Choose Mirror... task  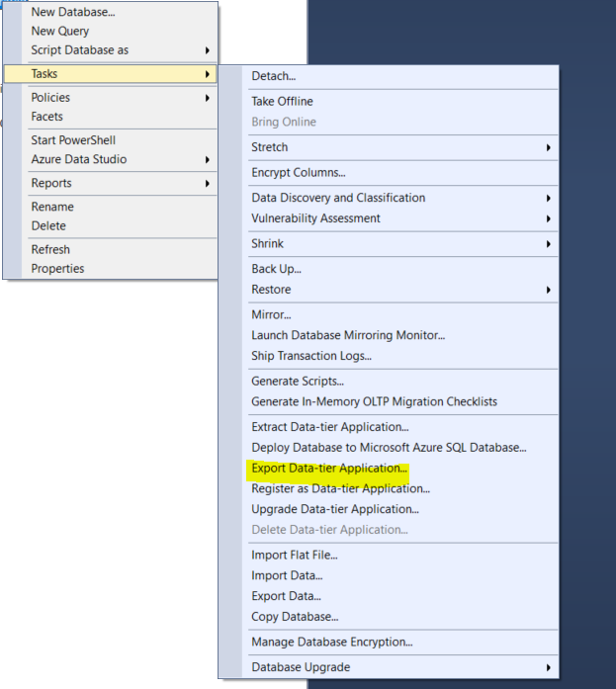pyautogui.click(x=389, y=314)
